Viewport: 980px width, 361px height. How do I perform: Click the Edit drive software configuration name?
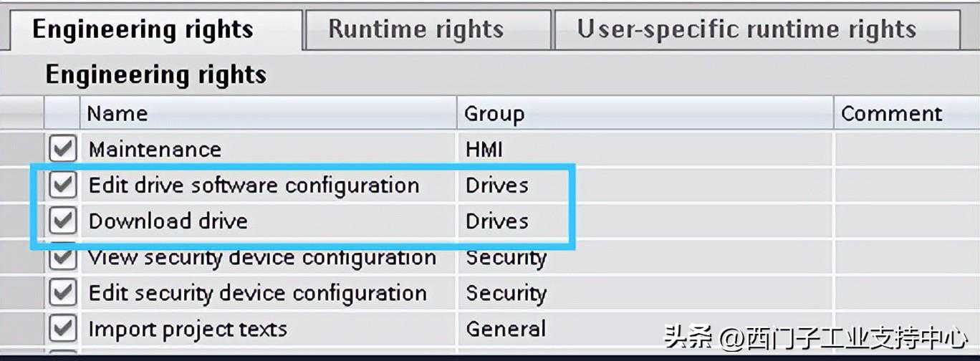pos(254,186)
